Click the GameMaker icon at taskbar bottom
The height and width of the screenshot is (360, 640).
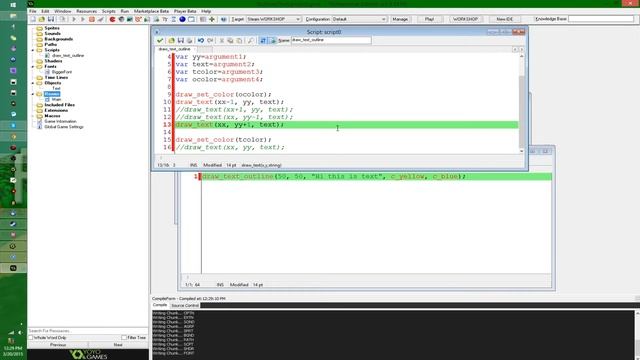click(13, 268)
